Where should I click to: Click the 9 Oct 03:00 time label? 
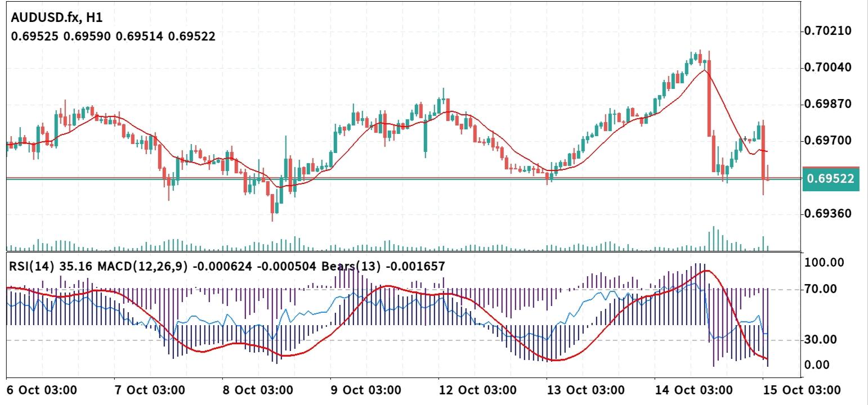(366, 390)
